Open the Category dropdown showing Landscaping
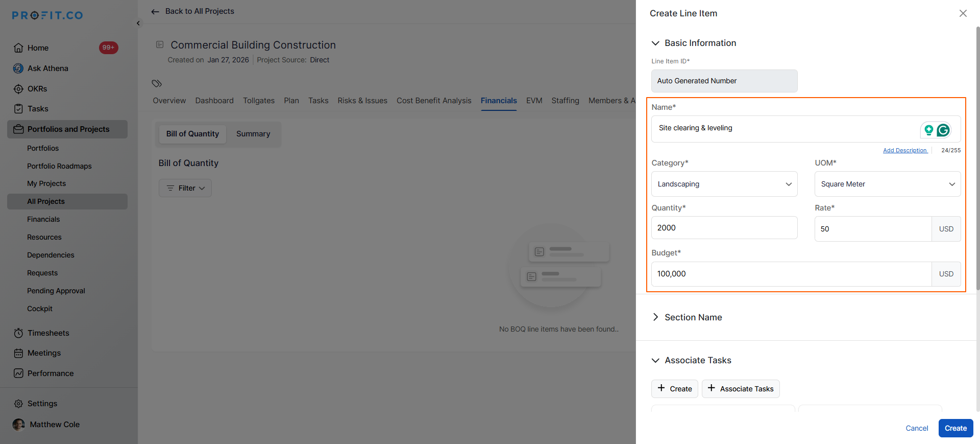The width and height of the screenshot is (980, 444). pyautogui.click(x=724, y=184)
